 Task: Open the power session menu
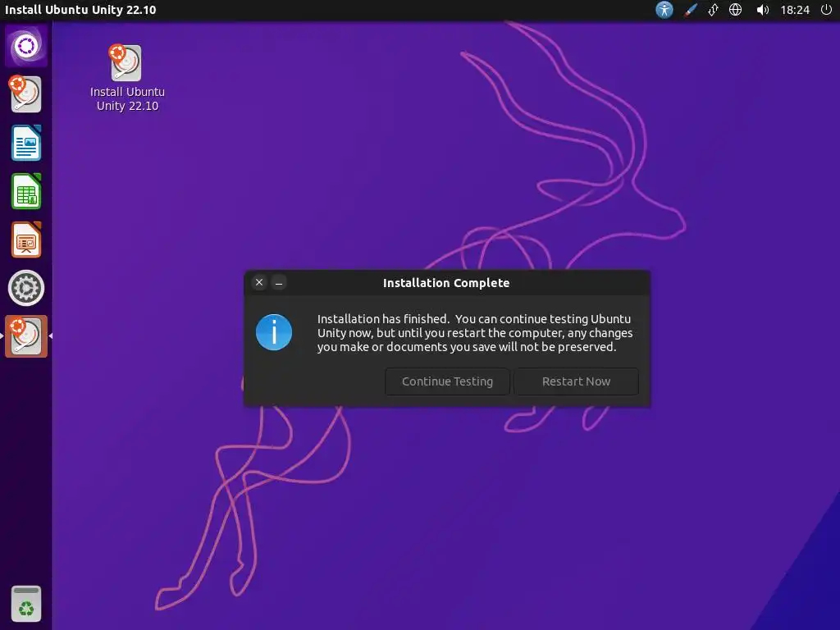[x=826, y=10]
